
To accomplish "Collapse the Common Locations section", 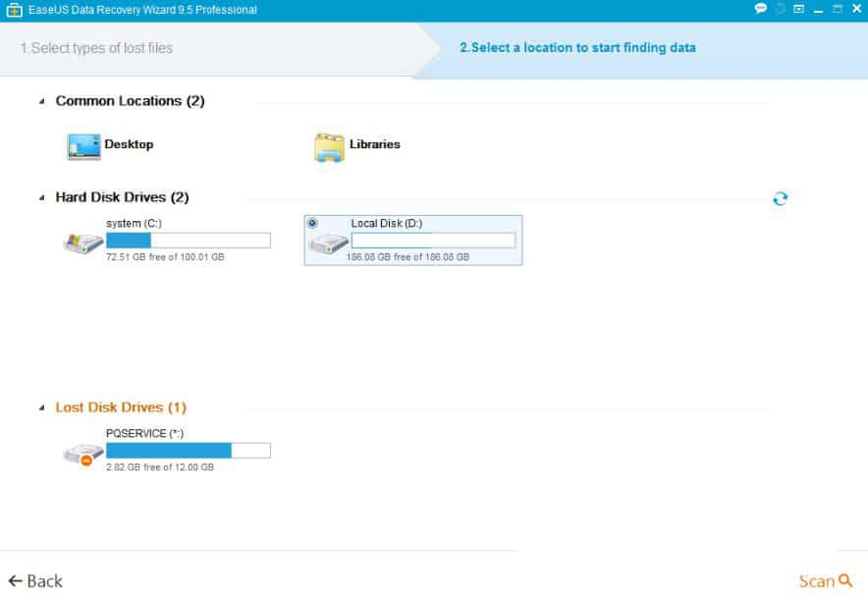I will point(42,101).
